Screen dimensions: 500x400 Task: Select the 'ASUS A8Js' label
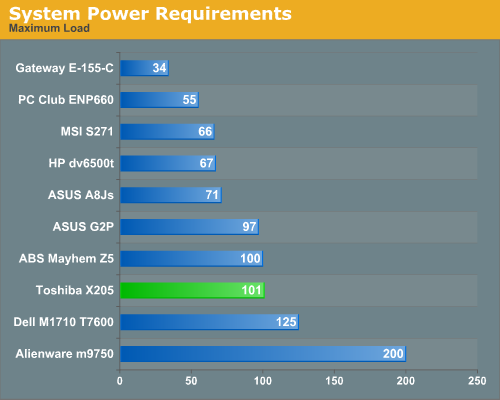click(81, 195)
